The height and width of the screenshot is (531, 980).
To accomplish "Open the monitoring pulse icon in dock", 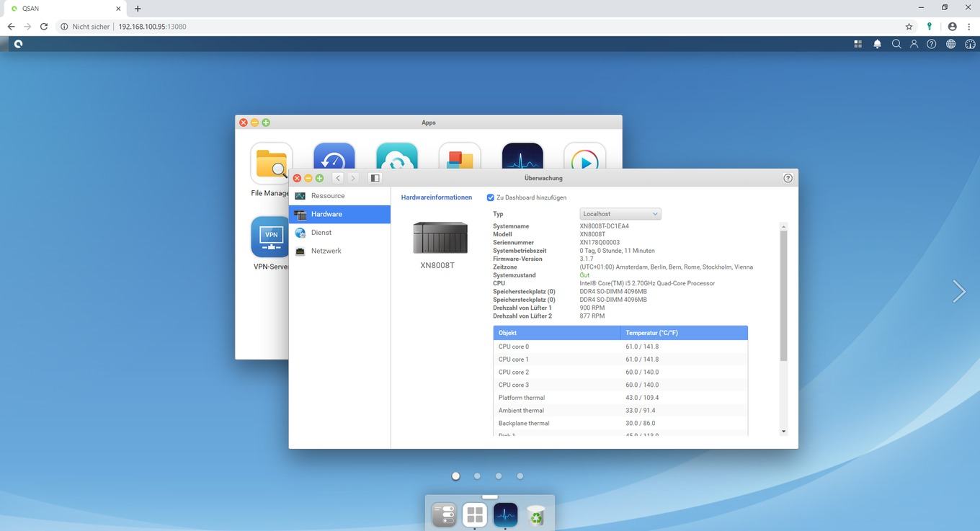I will [505, 515].
